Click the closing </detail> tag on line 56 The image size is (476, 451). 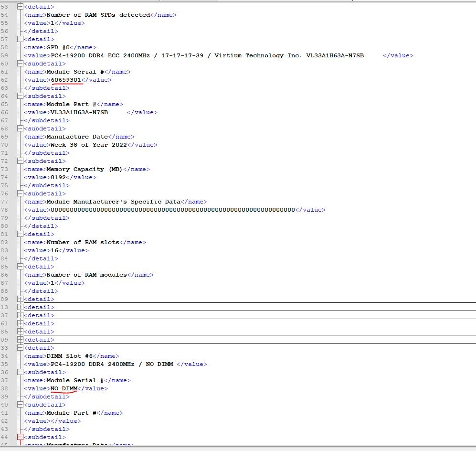click(41, 31)
